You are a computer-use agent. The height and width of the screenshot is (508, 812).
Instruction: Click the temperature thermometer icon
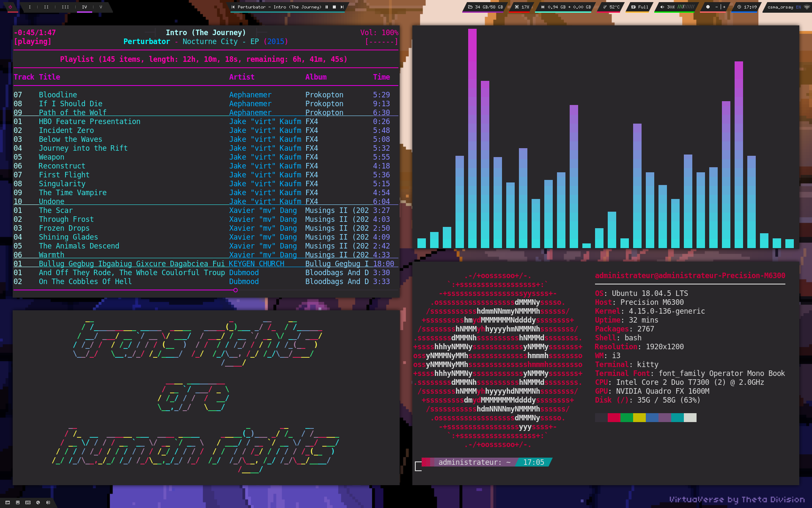click(605, 7)
